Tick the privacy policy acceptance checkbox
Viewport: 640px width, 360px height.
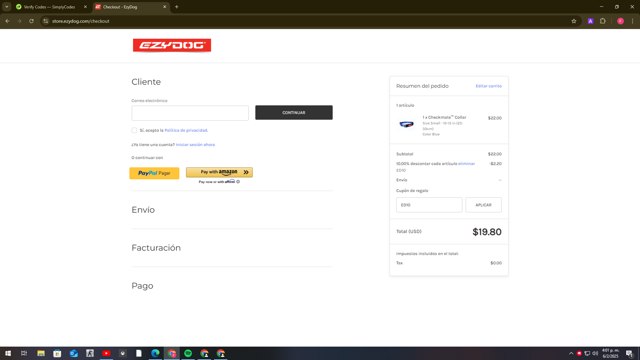point(134,130)
